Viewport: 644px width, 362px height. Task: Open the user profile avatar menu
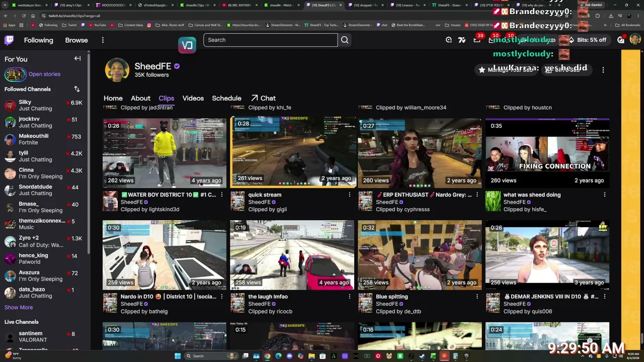[x=635, y=40]
